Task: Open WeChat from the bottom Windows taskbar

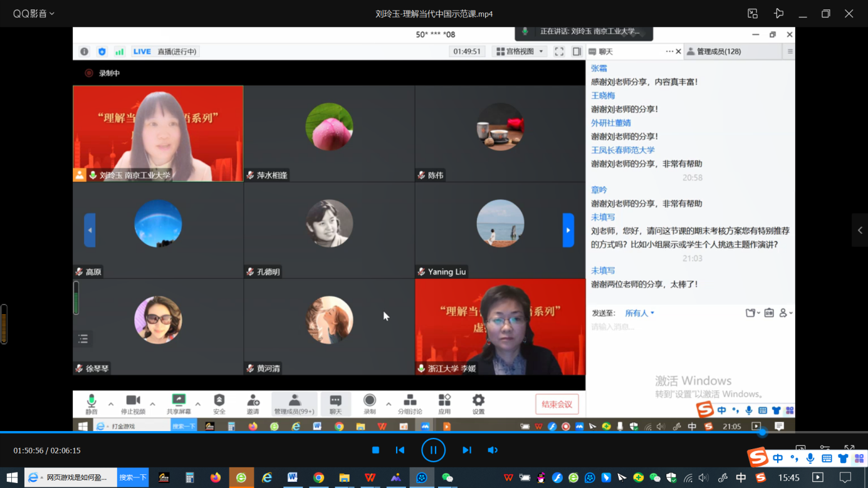Action: coord(447,477)
